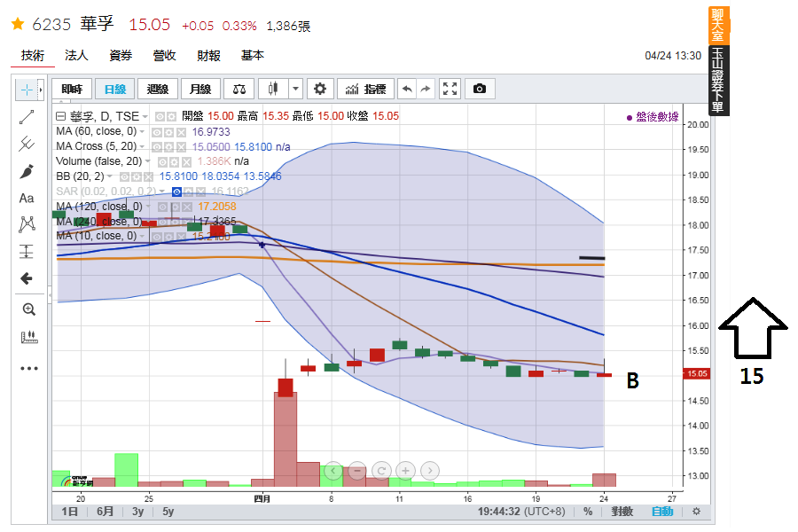Image resolution: width=798 pixels, height=532 pixels.
Task: Open settings gear for MA 60 indicator
Action: 169,132
